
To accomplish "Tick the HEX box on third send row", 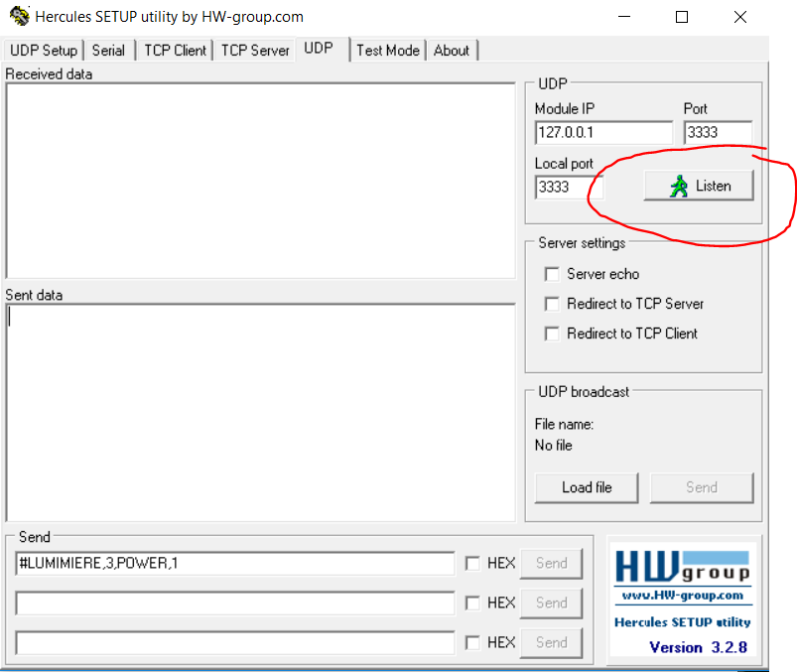I will [x=473, y=642].
